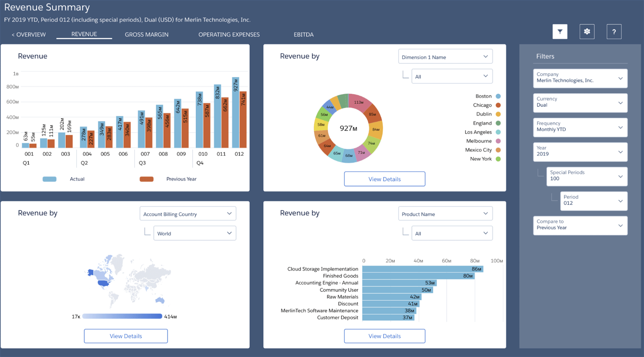The width and height of the screenshot is (644, 357).
Task: Open the OPERATING EXPENSES tab
Action: [x=229, y=34]
